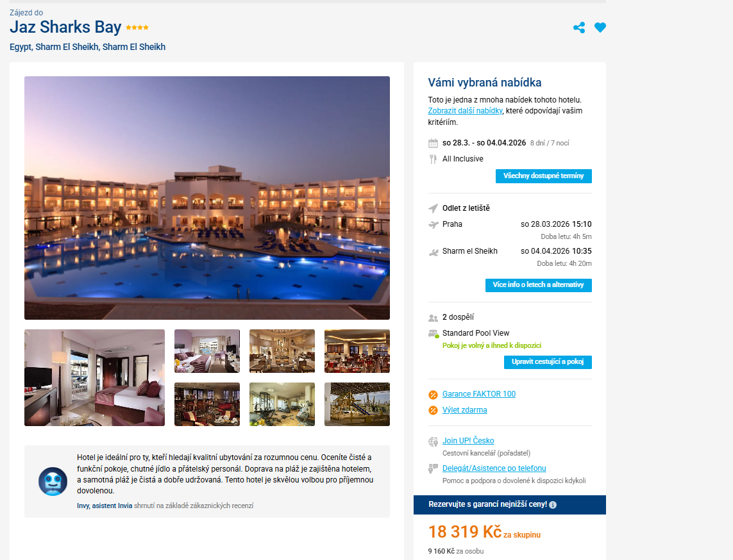Viewport: 733px width, 560px height.
Task: Click the orange percent icon beside Výlet zdarma
Action: [x=434, y=411]
